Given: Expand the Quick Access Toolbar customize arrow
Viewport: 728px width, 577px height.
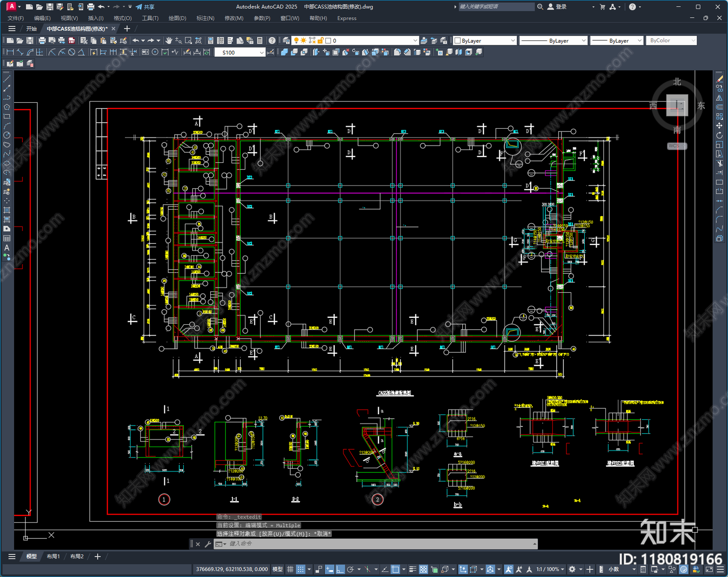Looking at the screenshot, I should (x=130, y=7).
